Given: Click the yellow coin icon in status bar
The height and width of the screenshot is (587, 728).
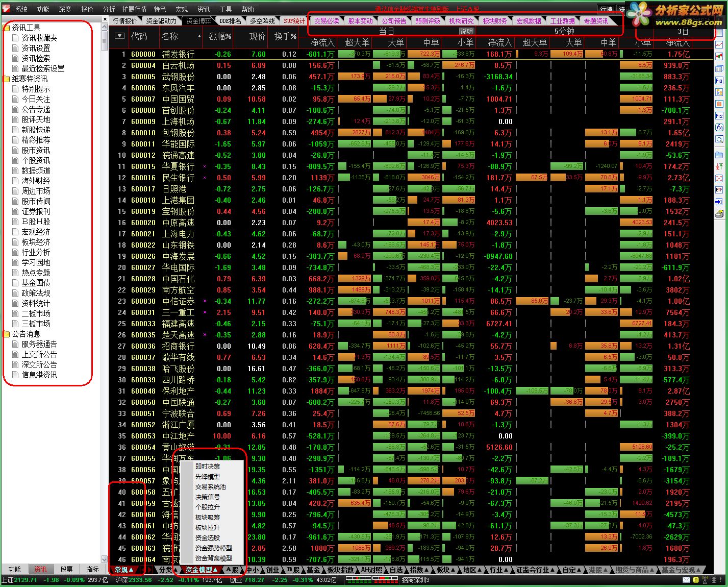Looking at the screenshot, I should point(696,580).
